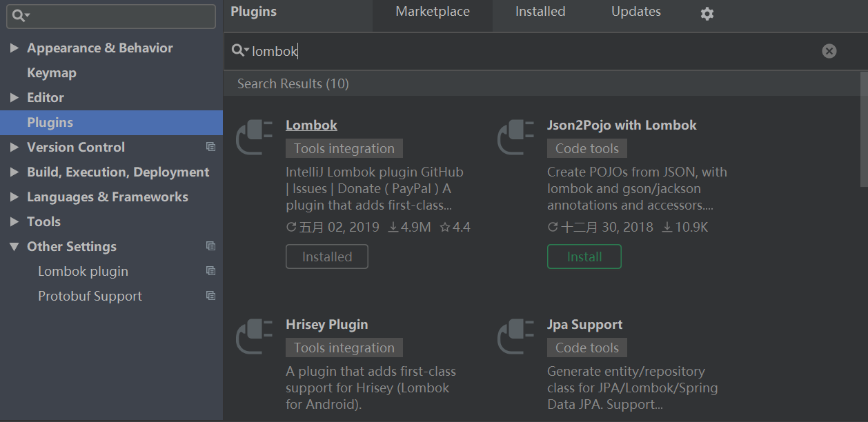Install the Json2Pojo with Lombok plugin

(584, 257)
